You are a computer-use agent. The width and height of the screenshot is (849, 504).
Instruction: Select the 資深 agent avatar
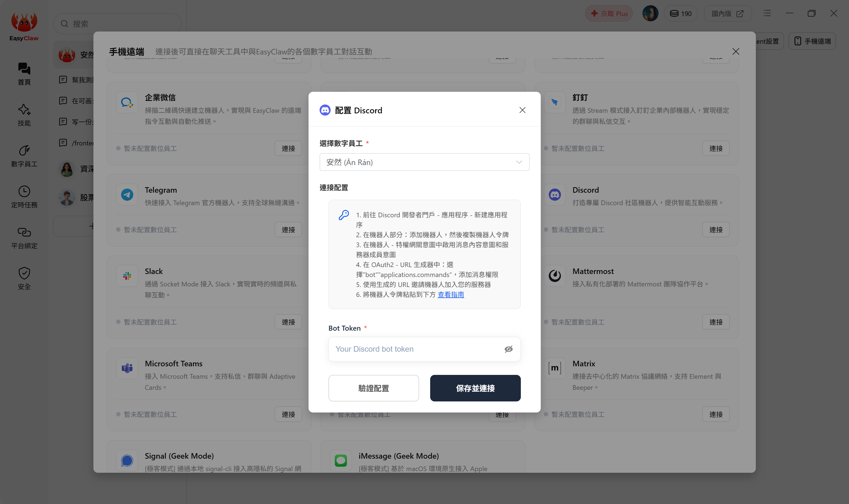point(67,169)
